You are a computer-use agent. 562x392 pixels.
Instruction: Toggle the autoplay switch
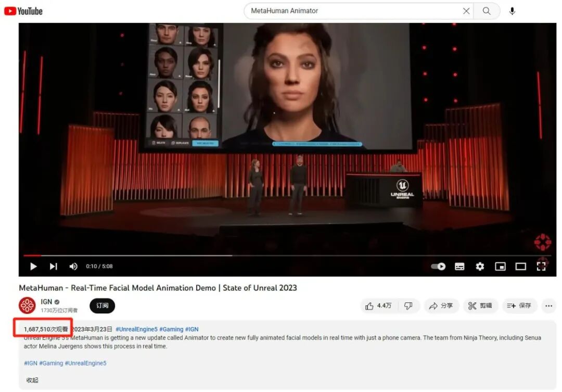coord(438,267)
